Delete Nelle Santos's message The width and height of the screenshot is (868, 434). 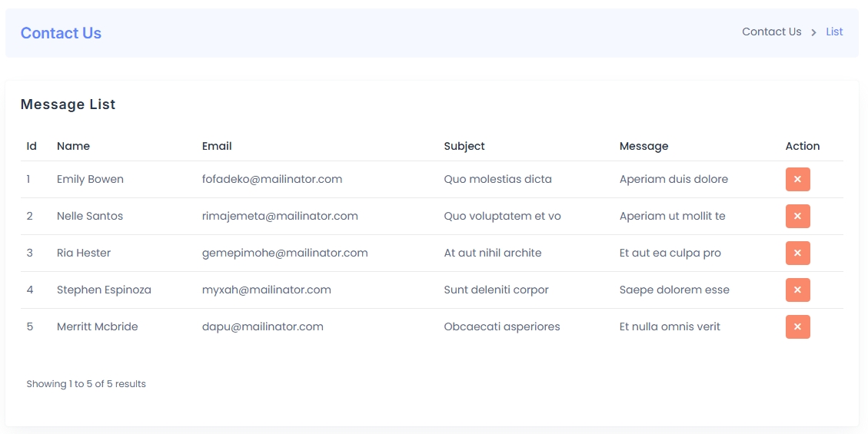point(798,216)
